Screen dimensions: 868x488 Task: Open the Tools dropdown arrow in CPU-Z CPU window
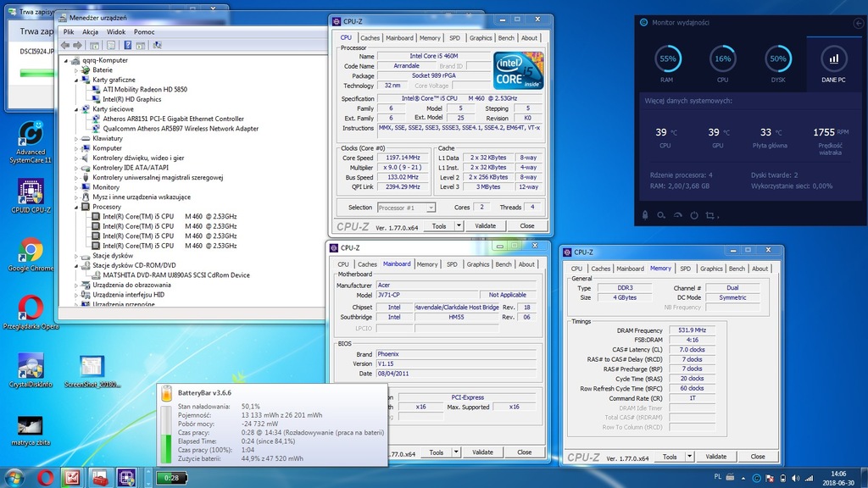pos(459,225)
